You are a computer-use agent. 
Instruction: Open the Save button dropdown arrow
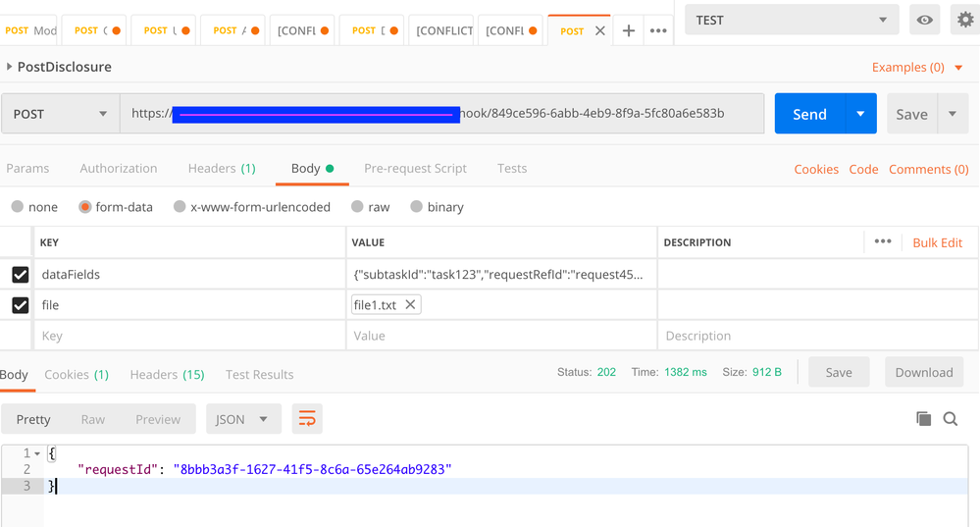953,114
